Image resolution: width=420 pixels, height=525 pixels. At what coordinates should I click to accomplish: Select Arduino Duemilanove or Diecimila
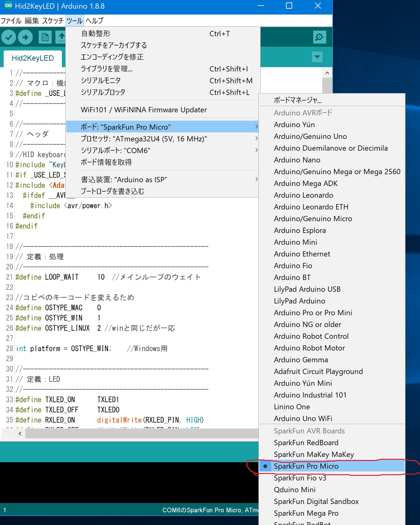pos(332,148)
